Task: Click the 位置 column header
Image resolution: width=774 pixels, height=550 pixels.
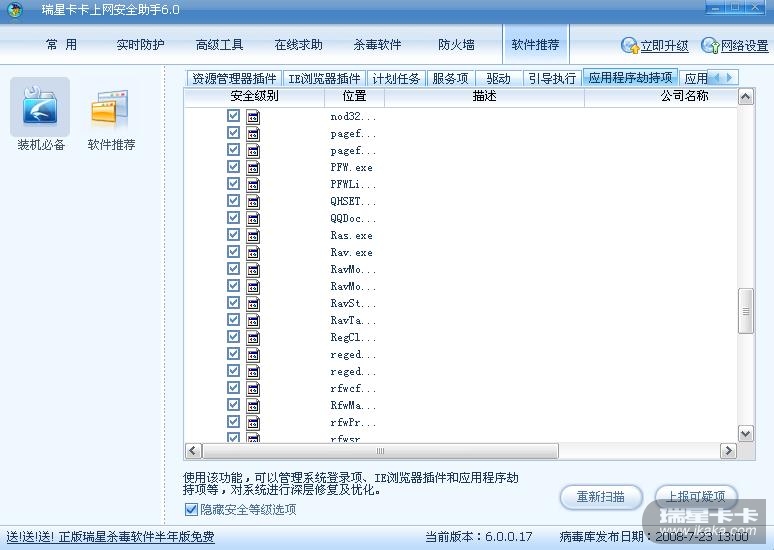Action: 354,96
